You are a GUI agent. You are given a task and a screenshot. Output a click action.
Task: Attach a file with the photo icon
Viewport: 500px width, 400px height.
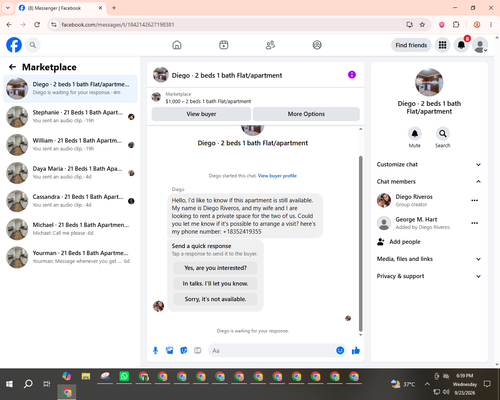(170, 350)
